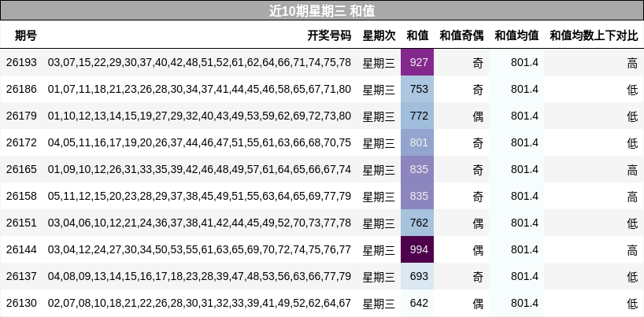The image size is (644, 317).
Task: Click the table title 近10期星期三 和值
Action: point(322,11)
